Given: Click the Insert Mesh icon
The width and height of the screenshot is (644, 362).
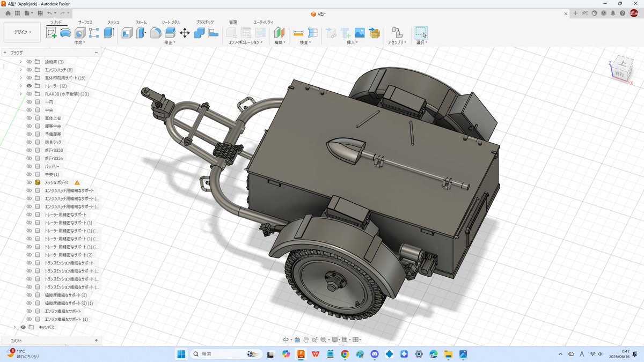Looking at the screenshot, I should click(x=374, y=33).
